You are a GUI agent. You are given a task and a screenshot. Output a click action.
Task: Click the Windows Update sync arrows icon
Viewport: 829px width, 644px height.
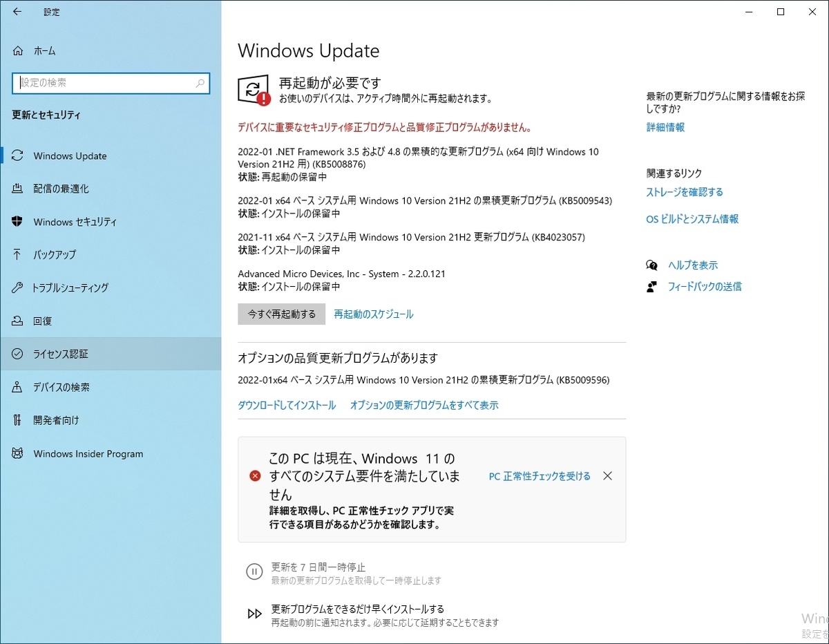click(18, 155)
